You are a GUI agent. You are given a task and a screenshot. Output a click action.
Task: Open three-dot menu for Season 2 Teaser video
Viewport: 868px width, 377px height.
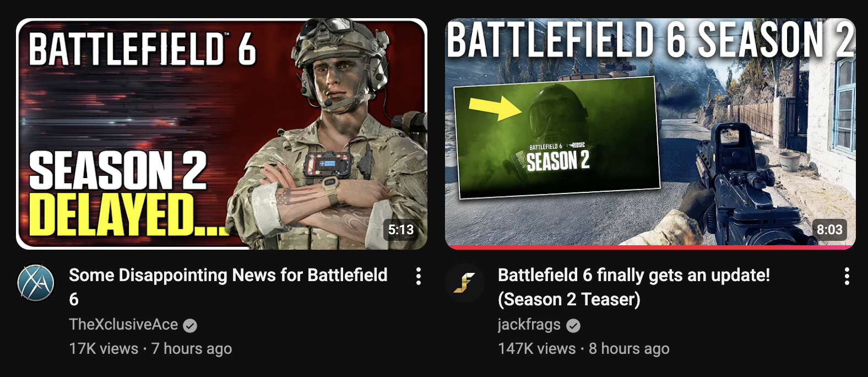point(847,276)
